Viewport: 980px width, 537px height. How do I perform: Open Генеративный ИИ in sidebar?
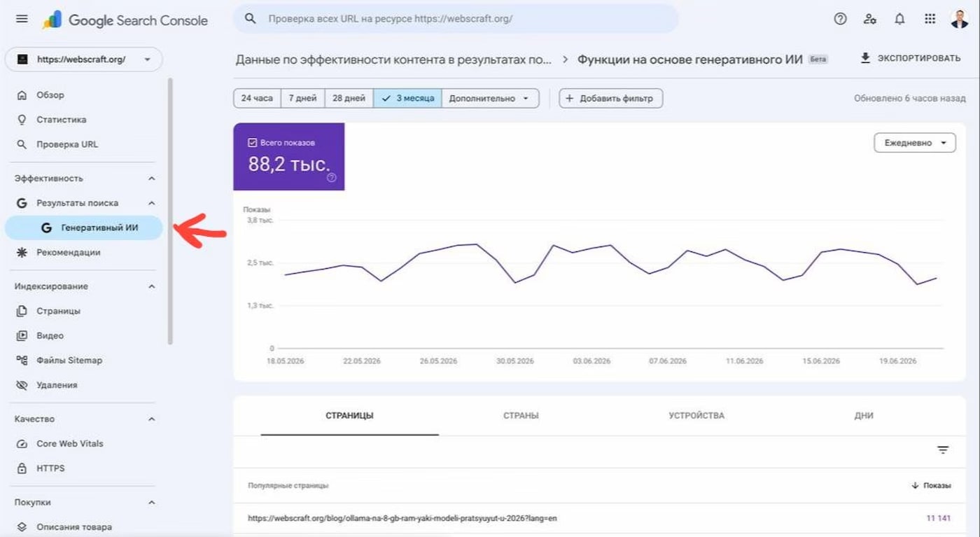click(83, 228)
